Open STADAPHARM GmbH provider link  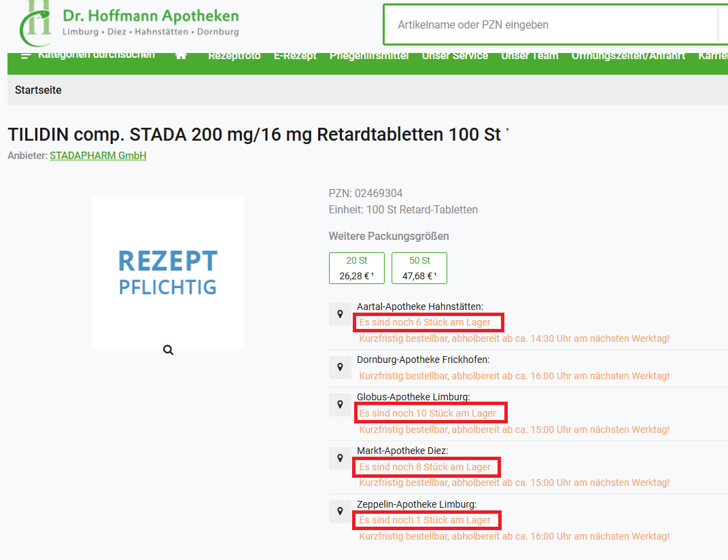tap(98, 156)
